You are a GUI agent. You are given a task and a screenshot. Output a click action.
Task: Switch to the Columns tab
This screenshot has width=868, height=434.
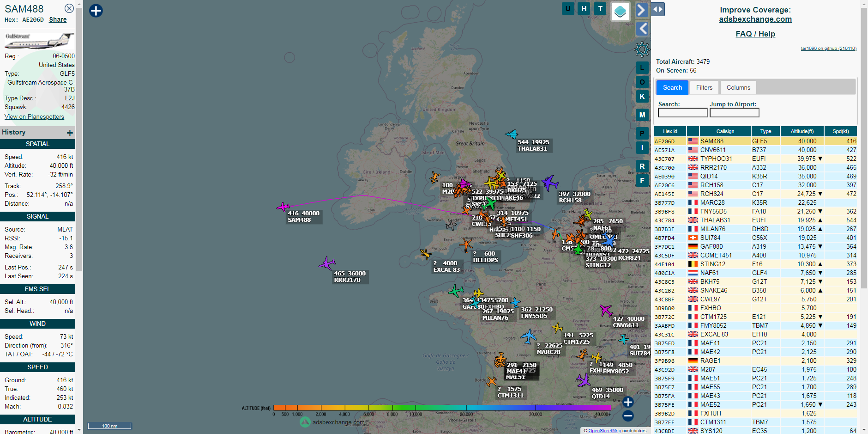(738, 87)
